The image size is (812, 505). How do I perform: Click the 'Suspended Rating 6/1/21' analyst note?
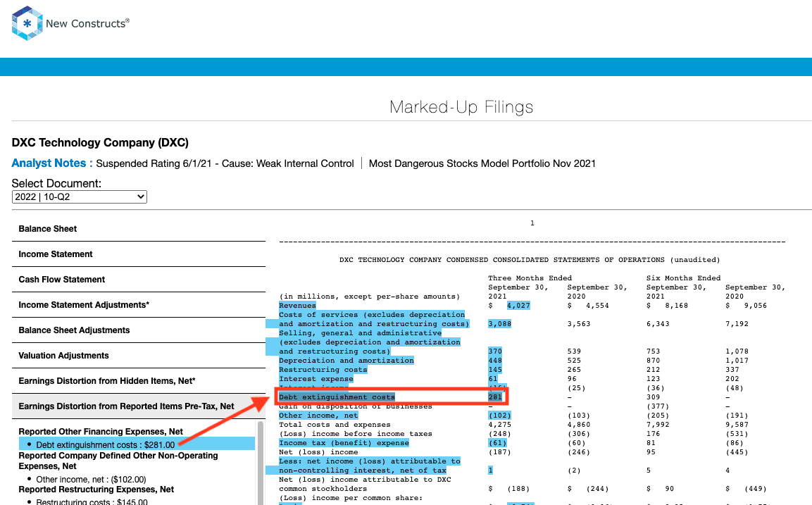[x=225, y=163]
